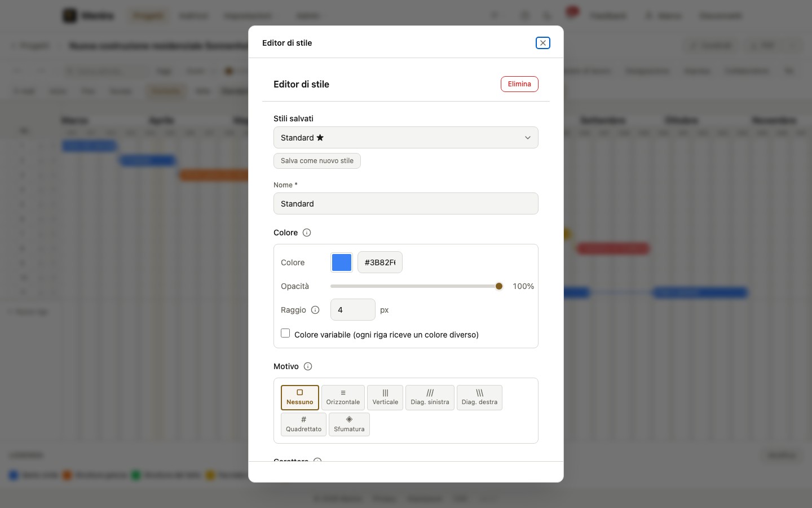Image resolution: width=812 pixels, height=508 pixels.
Task: Enable the Colore variabile checkbox
Action: pyautogui.click(x=285, y=334)
